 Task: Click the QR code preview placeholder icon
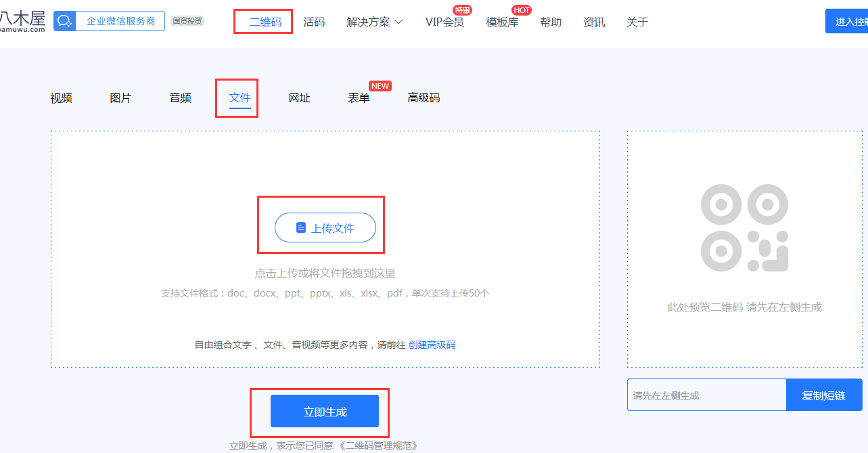pyautogui.click(x=744, y=228)
